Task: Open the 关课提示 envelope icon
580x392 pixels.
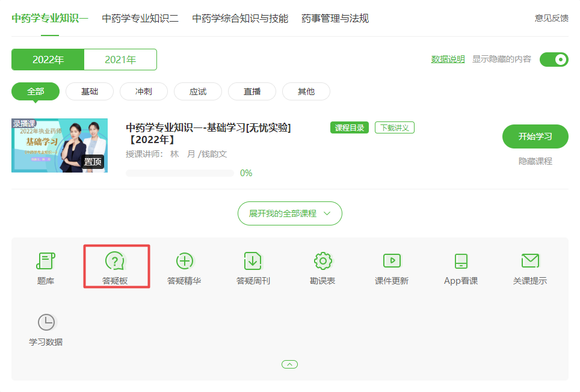Action: click(530, 262)
